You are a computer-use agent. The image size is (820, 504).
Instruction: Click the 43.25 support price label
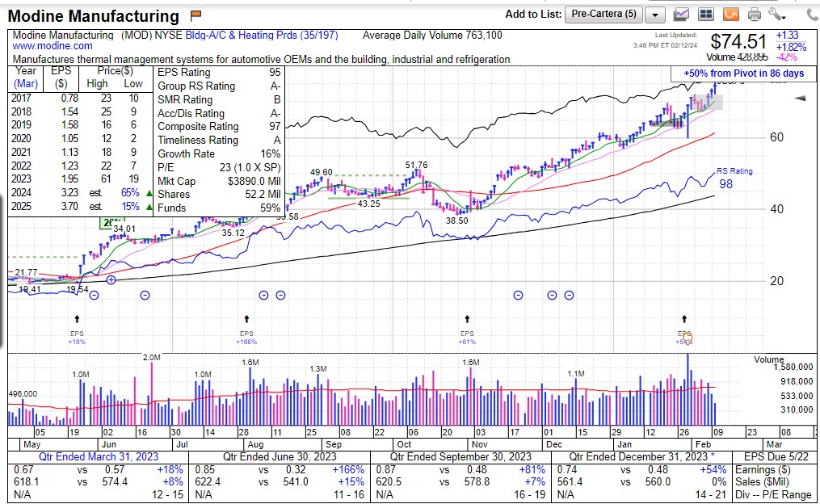[368, 204]
